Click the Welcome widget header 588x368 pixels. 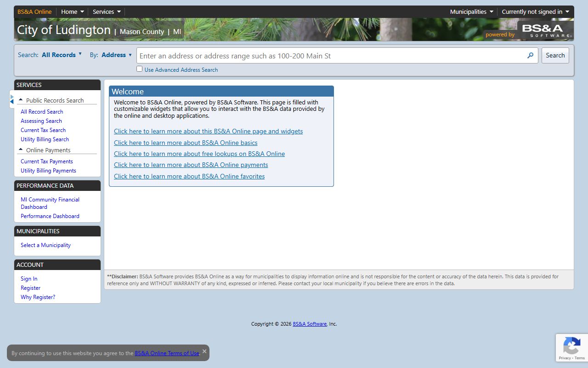[221, 92]
